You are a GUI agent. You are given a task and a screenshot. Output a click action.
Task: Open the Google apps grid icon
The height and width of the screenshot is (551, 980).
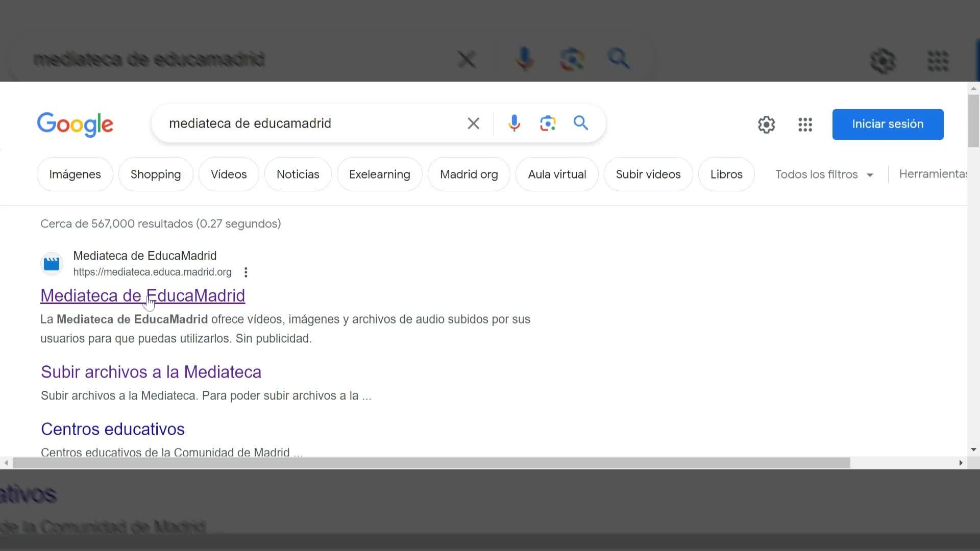click(805, 124)
